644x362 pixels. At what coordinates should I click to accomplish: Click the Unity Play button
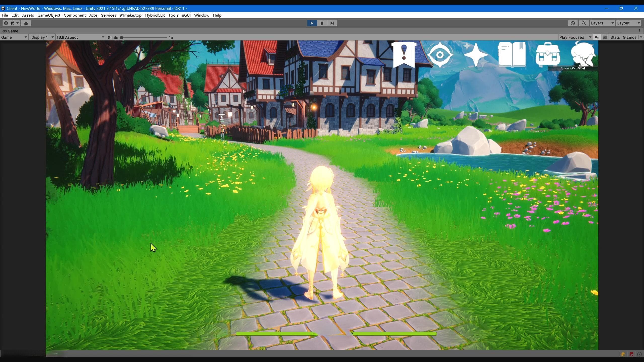pyautogui.click(x=312, y=23)
